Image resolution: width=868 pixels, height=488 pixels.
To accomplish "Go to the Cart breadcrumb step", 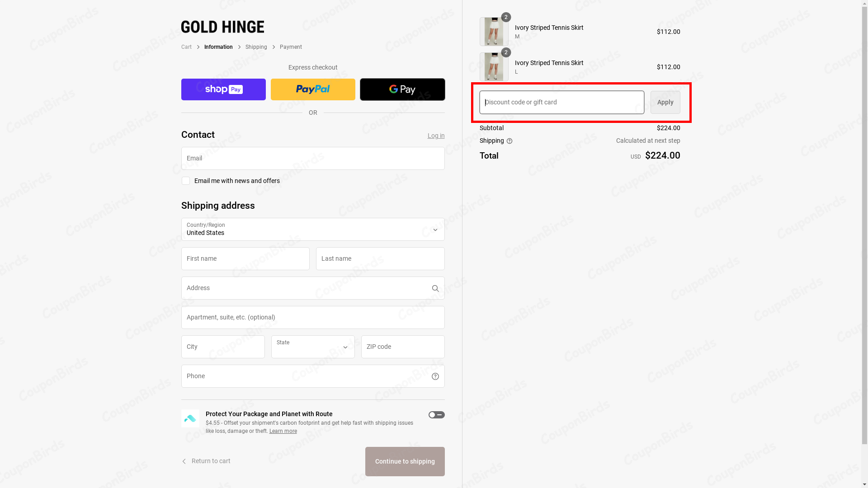I will 186,47.
